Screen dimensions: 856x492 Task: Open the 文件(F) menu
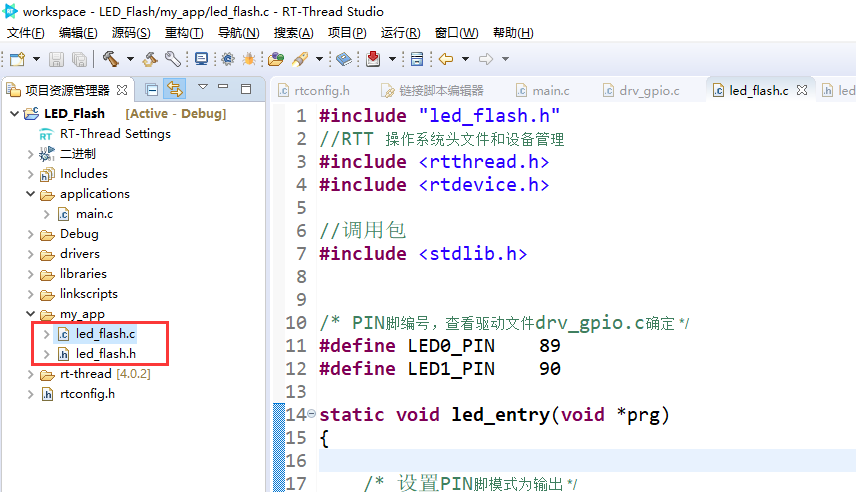coord(26,33)
